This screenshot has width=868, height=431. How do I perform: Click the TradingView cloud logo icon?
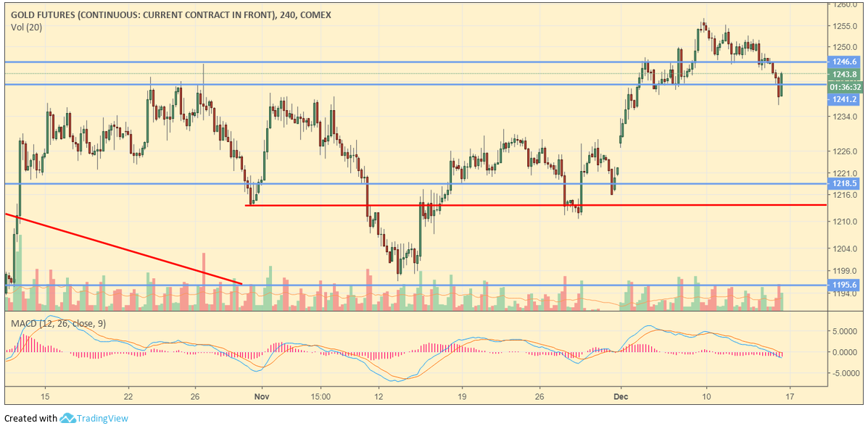tap(68, 418)
